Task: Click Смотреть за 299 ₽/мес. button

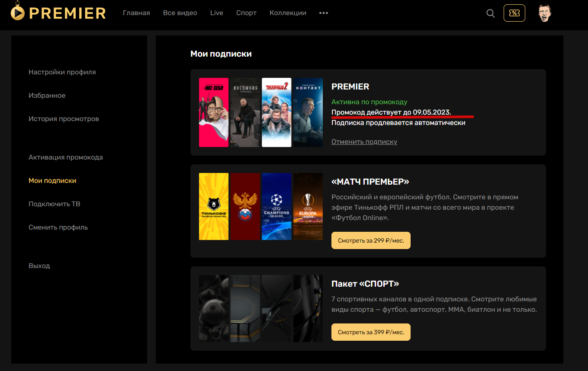Action: point(371,240)
